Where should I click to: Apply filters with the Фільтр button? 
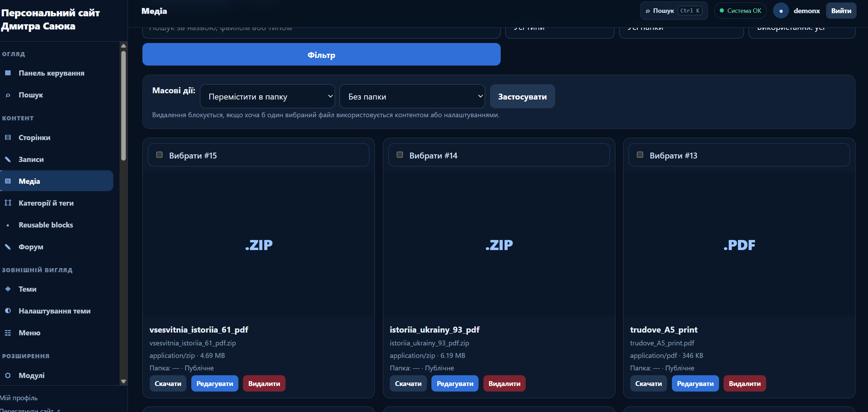pos(321,54)
